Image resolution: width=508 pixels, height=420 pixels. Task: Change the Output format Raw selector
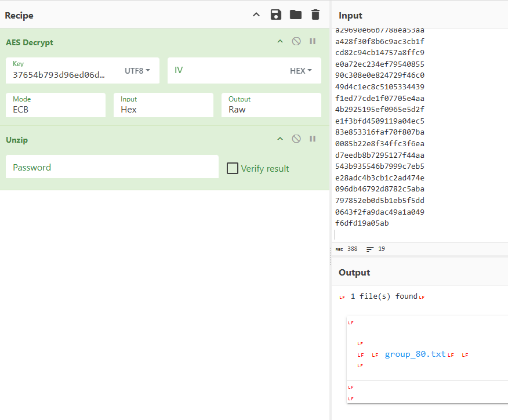[x=271, y=105]
